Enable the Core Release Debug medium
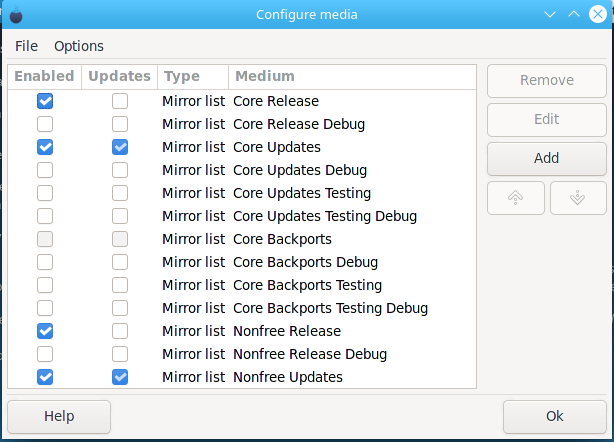The height and width of the screenshot is (442, 614). (x=45, y=124)
